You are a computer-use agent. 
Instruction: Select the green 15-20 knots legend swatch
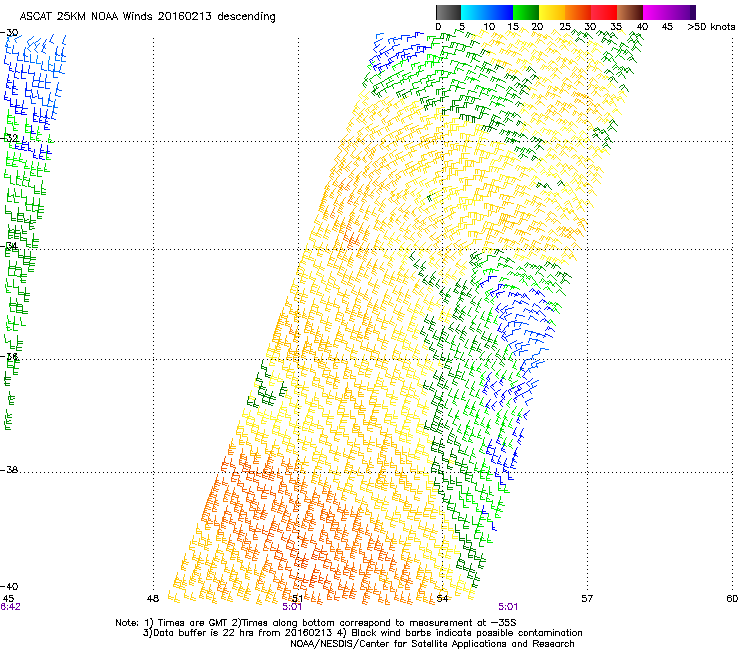coord(526,12)
